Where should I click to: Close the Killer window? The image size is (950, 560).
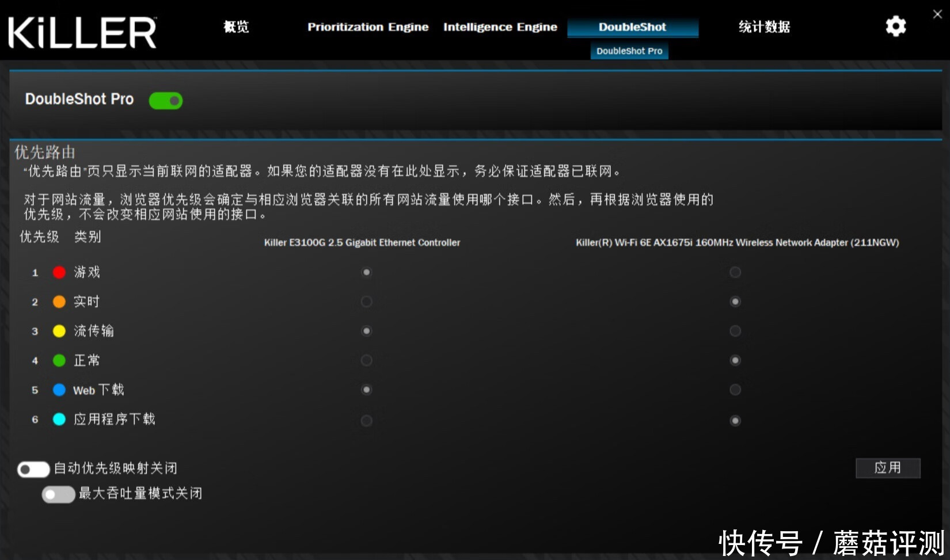[x=937, y=14]
